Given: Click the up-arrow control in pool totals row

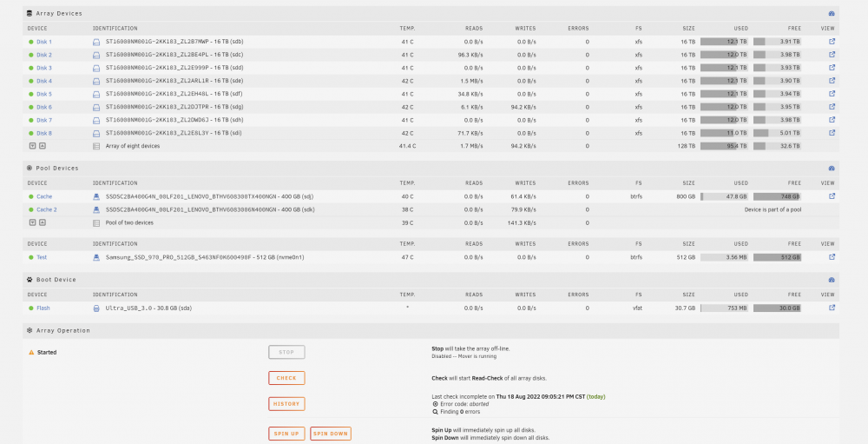Looking at the screenshot, I should point(42,222).
